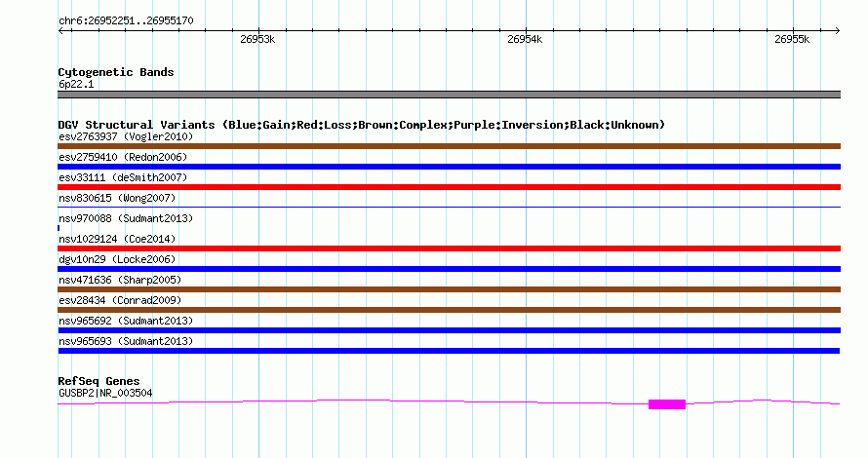Click the red bar for nsv1029124
Viewport: 868px width, 458px height.
(449, 248)
